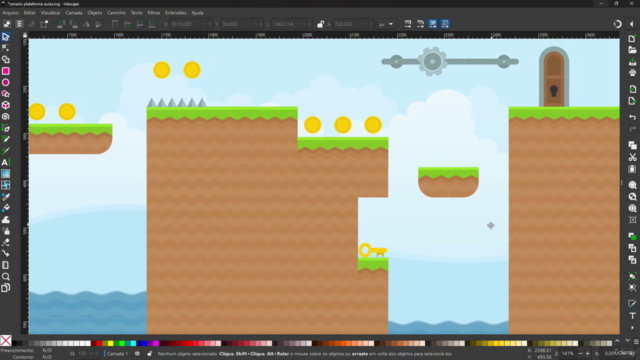Toggle scaling rounded rectangle corners
Screen dimensions: 640x360
[420, 24]
